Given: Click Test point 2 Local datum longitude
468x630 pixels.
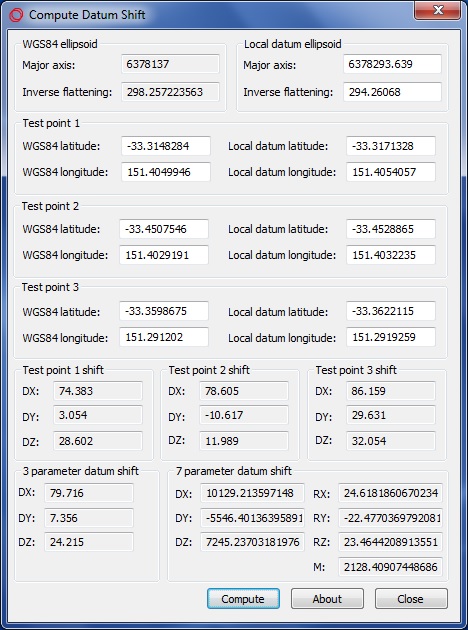Looking at the screenshot, I should pos(391,255).
